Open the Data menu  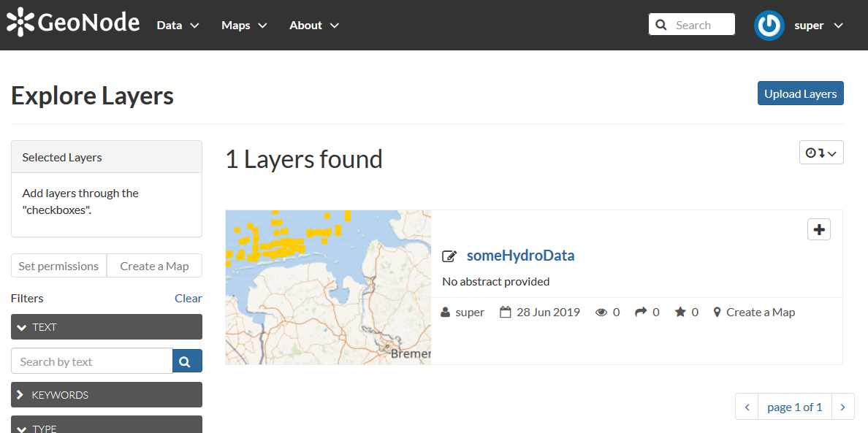click(178, 26)
